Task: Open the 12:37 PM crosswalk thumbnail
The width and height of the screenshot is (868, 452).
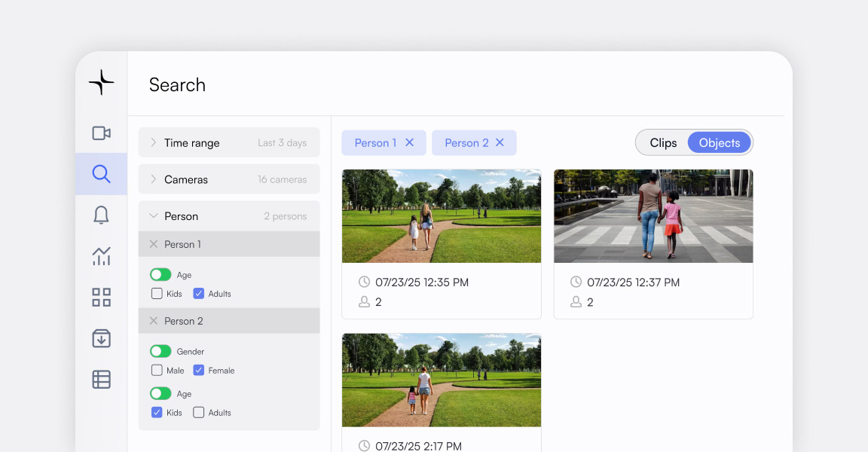Action: point(653,216)
